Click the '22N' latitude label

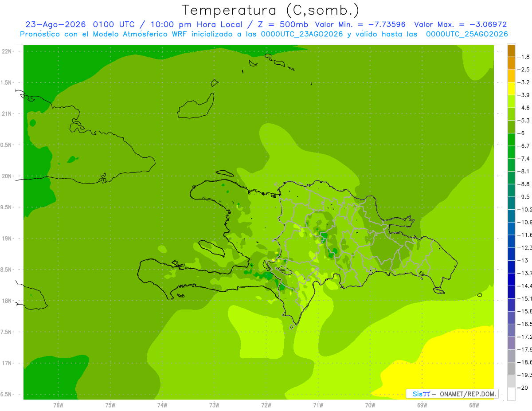(7, 51)
